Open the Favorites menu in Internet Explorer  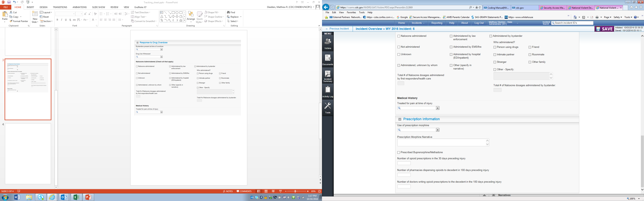[x=351, y=12]
